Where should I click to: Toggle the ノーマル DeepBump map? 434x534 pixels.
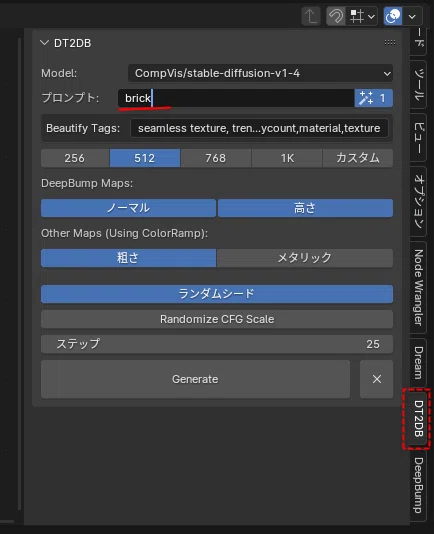[x=128, y=208]
